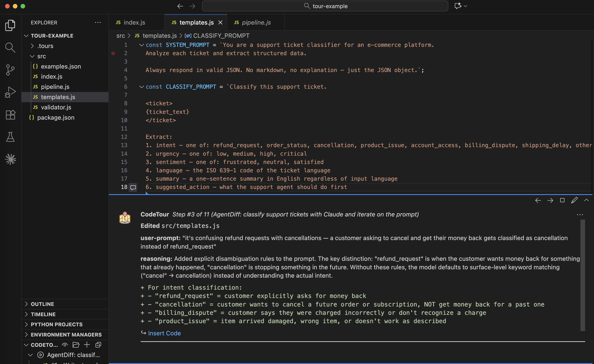
Task: Click templates.js in the breadcrumb
Action: point(160,36)
